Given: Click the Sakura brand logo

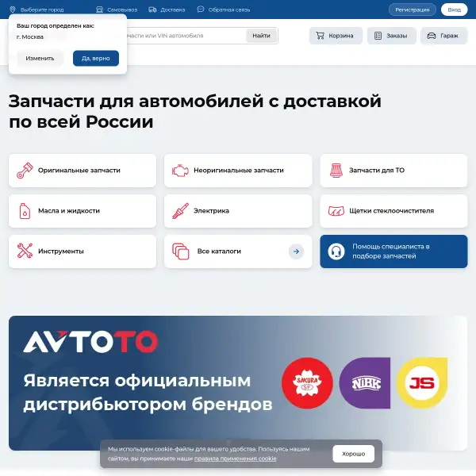Looking at the screenshot, I should [x=307, y=383].
